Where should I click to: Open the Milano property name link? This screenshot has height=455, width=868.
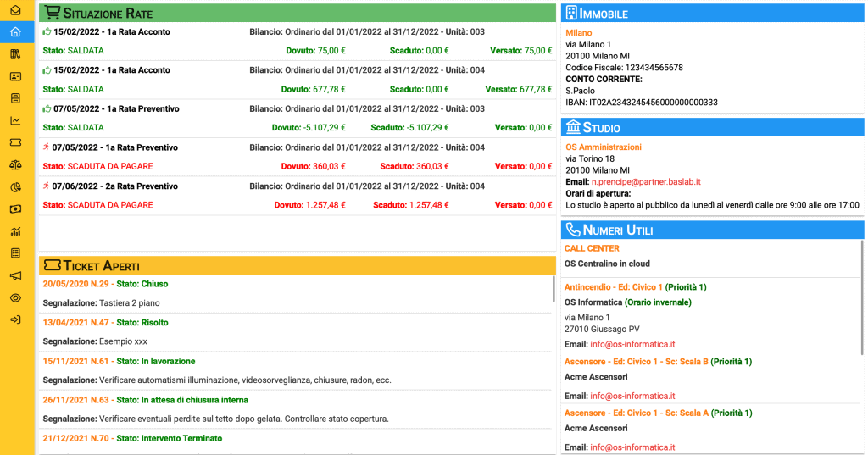(x=578, y=33)
